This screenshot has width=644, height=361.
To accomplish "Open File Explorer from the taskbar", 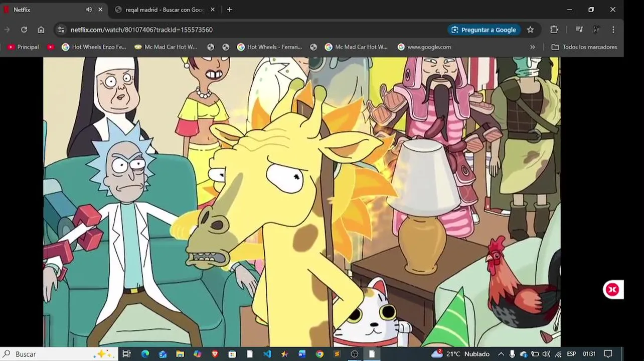I will [180, 354].
